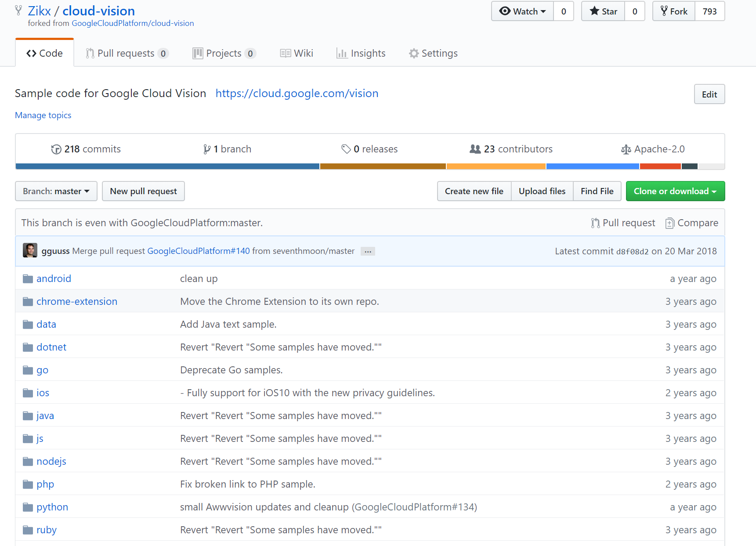Screen dimensions: 756x546
Task: Star this repository
Action: coord(603,11)
